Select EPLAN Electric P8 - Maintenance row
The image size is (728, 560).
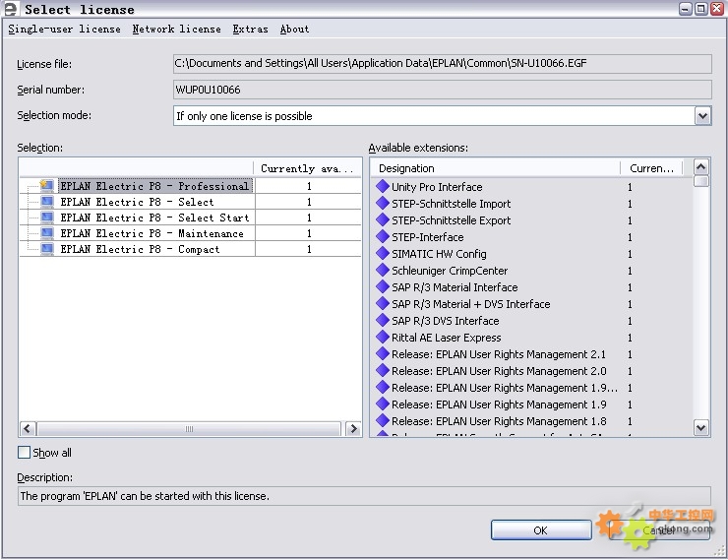point(190,233)
